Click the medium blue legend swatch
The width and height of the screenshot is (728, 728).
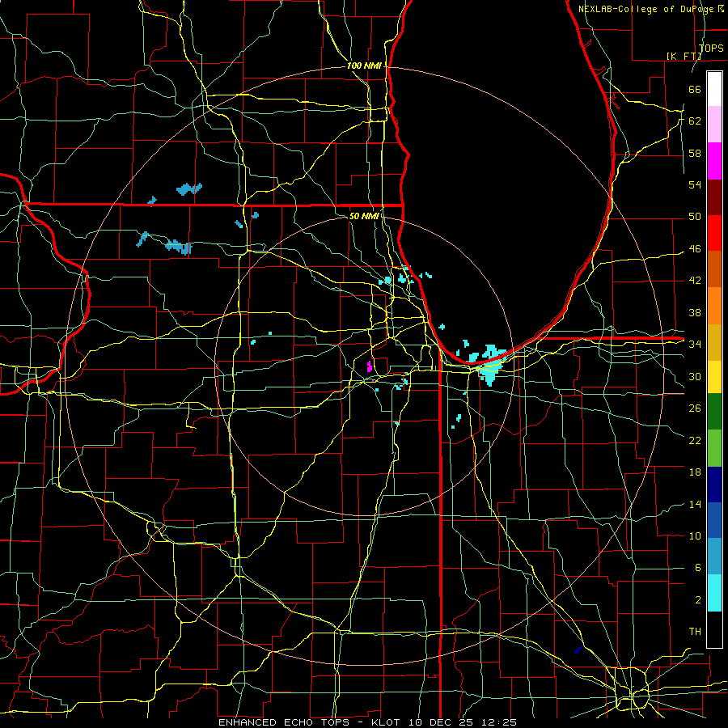coord(714,520)
